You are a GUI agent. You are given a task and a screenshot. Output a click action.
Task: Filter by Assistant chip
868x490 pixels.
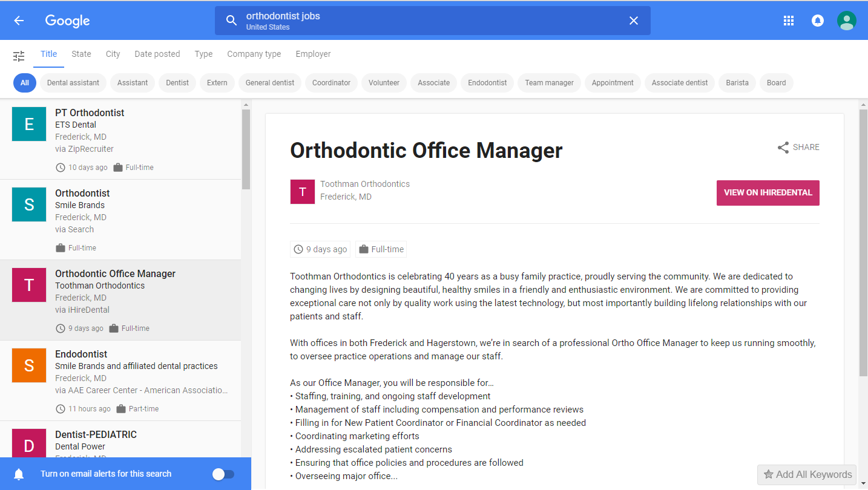pos(133,83)
